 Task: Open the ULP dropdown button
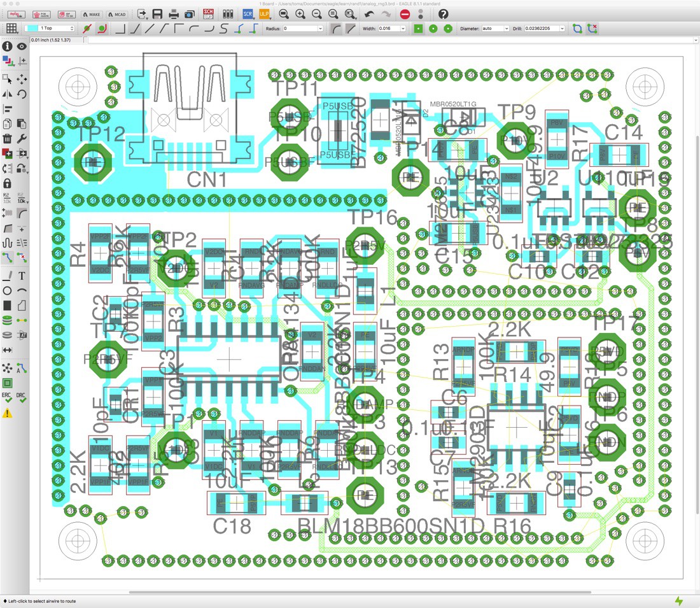[x=265, y=14]
